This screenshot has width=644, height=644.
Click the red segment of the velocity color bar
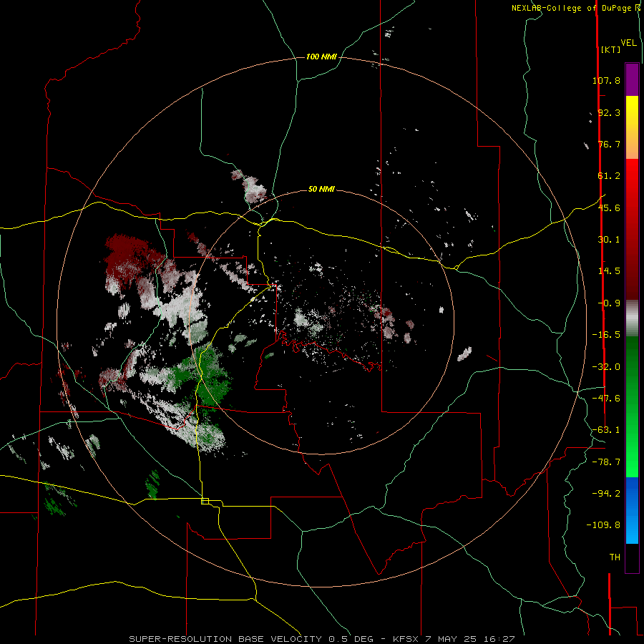click(x=632, y=229)
